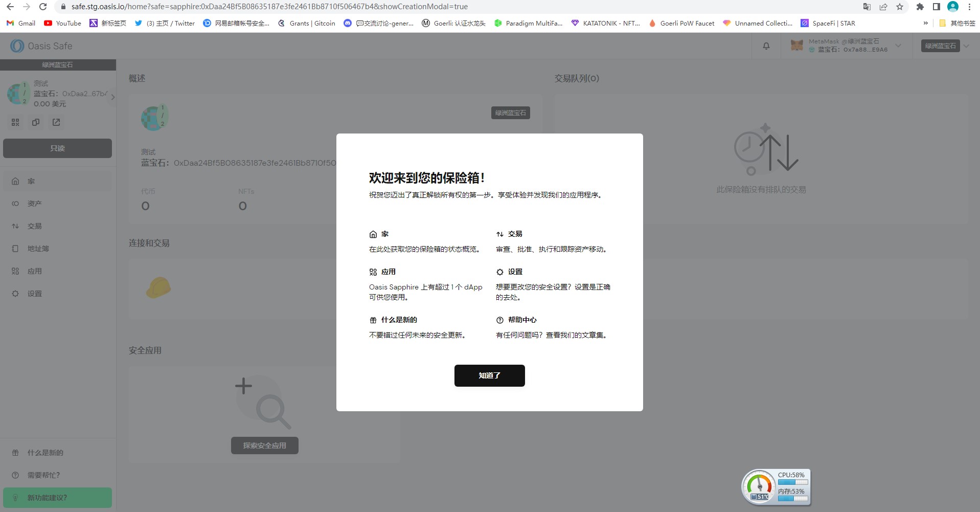Click the 帮助中心 heading in the modal

point(522,320)
